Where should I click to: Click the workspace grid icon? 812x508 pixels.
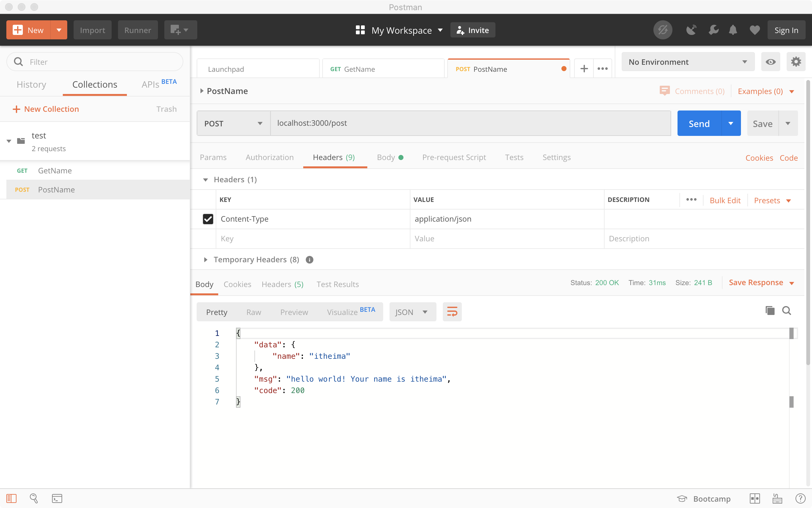click(x=360, y=30)
